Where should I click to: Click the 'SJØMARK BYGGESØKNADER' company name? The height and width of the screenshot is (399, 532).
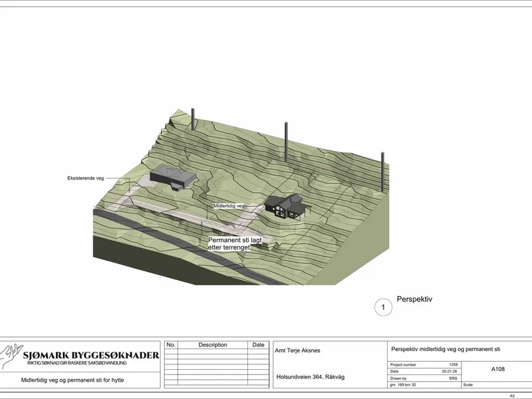(x=91, y=355)
